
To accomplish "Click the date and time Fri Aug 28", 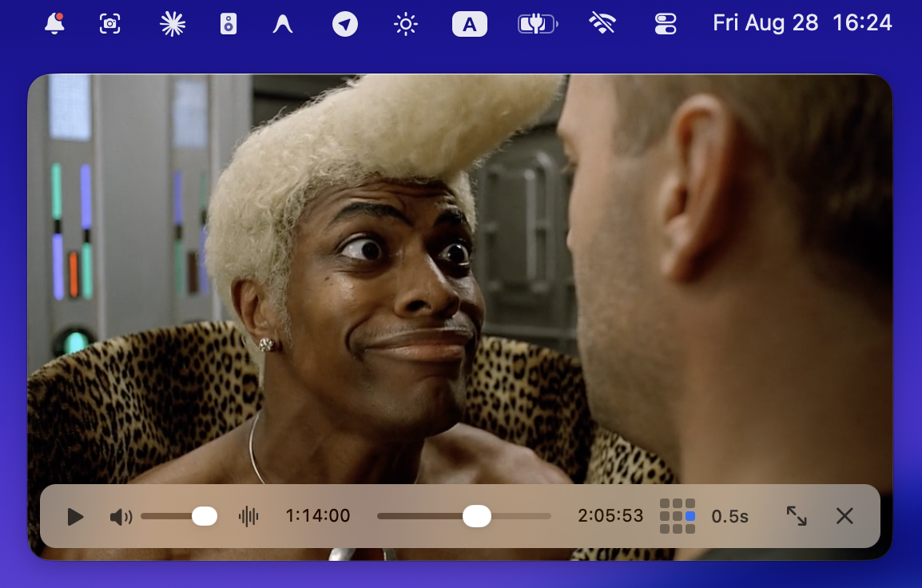I will click(x=802, y=23).
